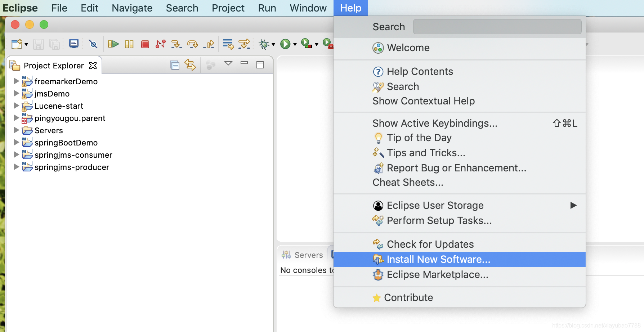Expand the Lucene-start project

tap(16, 106)
